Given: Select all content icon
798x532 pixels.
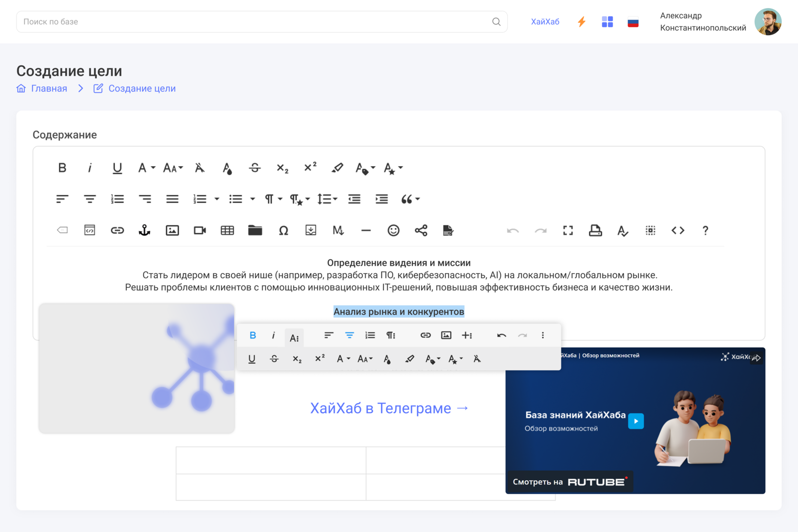Looking at the screenshot, I should click(x=651, y=230).
